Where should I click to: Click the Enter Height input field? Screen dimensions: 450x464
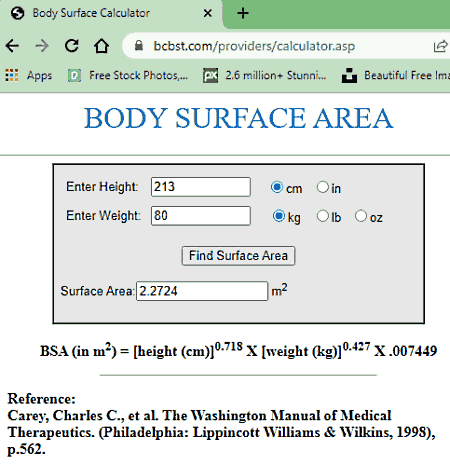point(201,187)
